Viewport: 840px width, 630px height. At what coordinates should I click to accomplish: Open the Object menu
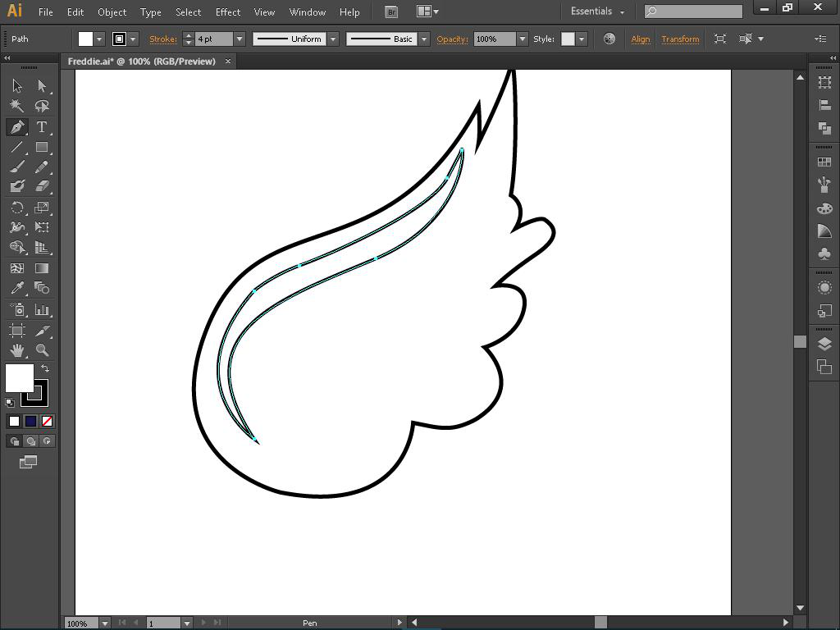(x=112, y=12)
